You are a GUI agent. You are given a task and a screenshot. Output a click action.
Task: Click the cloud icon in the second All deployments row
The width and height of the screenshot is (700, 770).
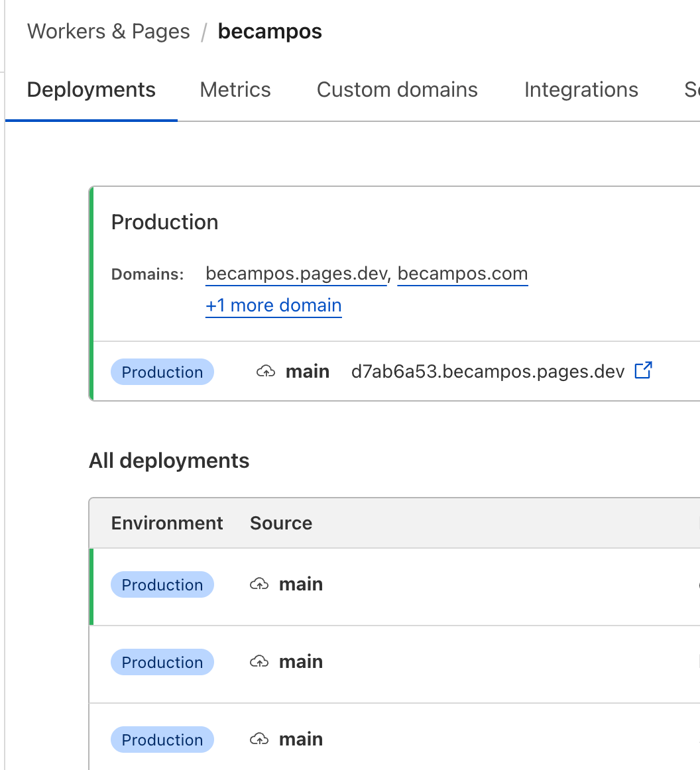click(259, 662)
